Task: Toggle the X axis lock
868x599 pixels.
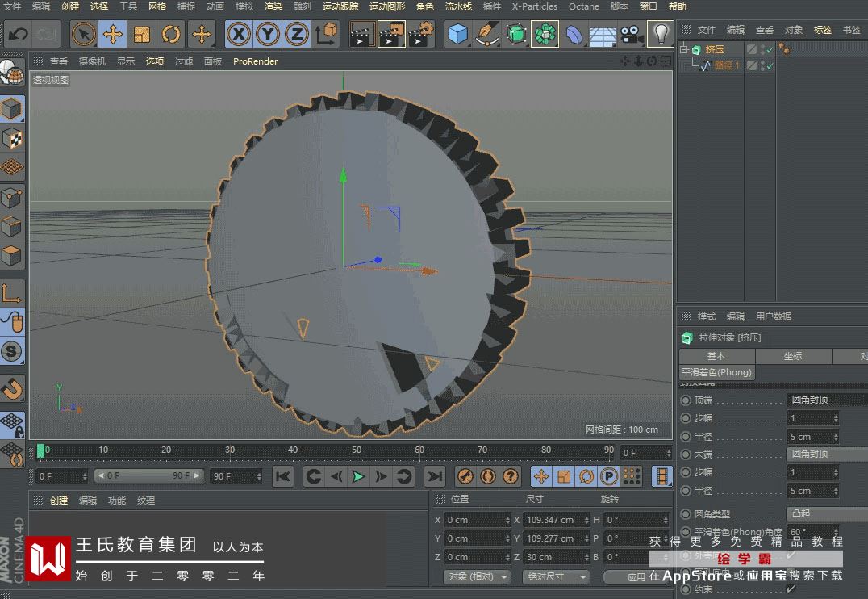Action: coord(238,34)
